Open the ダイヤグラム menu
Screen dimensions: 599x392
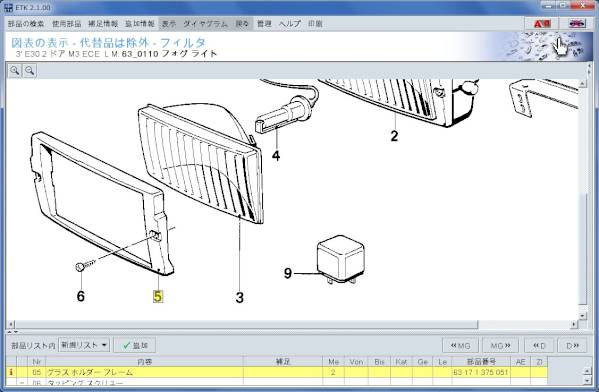(x=206, y=24)
